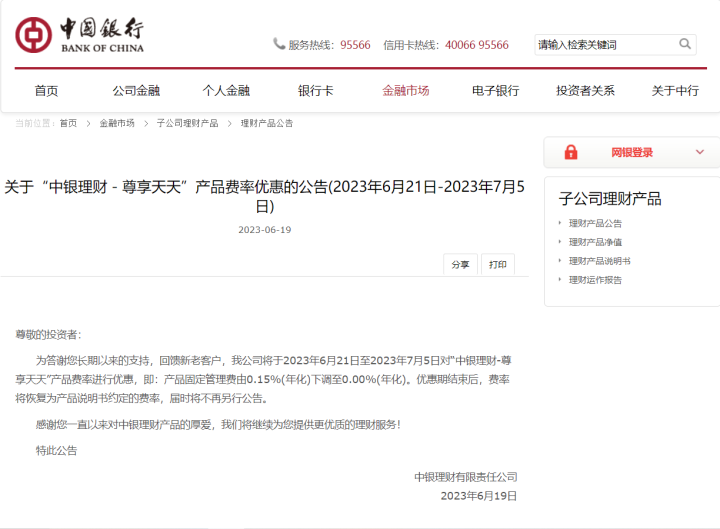Open the 首页 menu item
The height and width of the screenshot is (529, 720).
point(46,91)
